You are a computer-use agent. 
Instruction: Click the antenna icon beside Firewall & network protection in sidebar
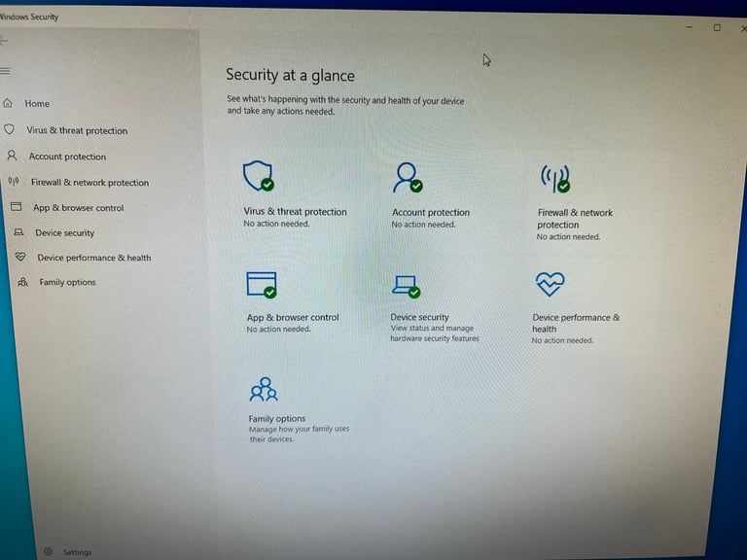14,181
